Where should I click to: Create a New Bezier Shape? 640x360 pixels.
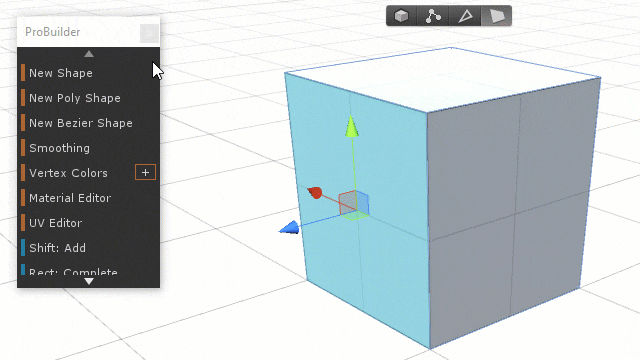tap(88, 123)
